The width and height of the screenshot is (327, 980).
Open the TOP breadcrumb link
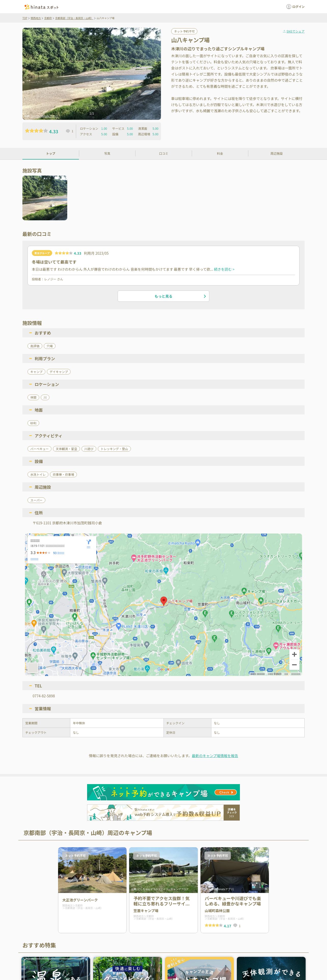click(x=25, y=18)
